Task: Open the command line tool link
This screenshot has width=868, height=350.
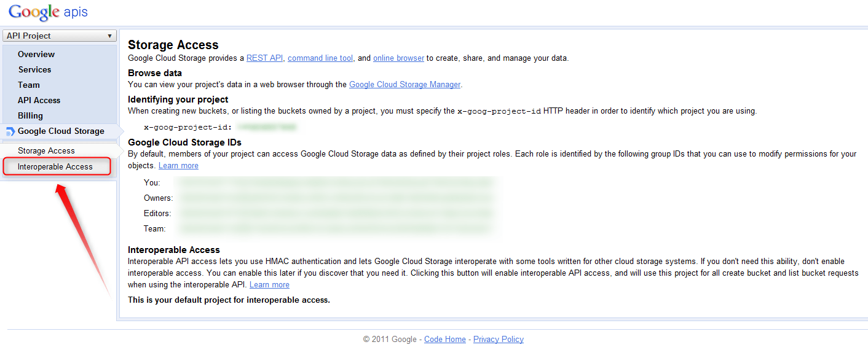Action: click(x=320, y=58)
